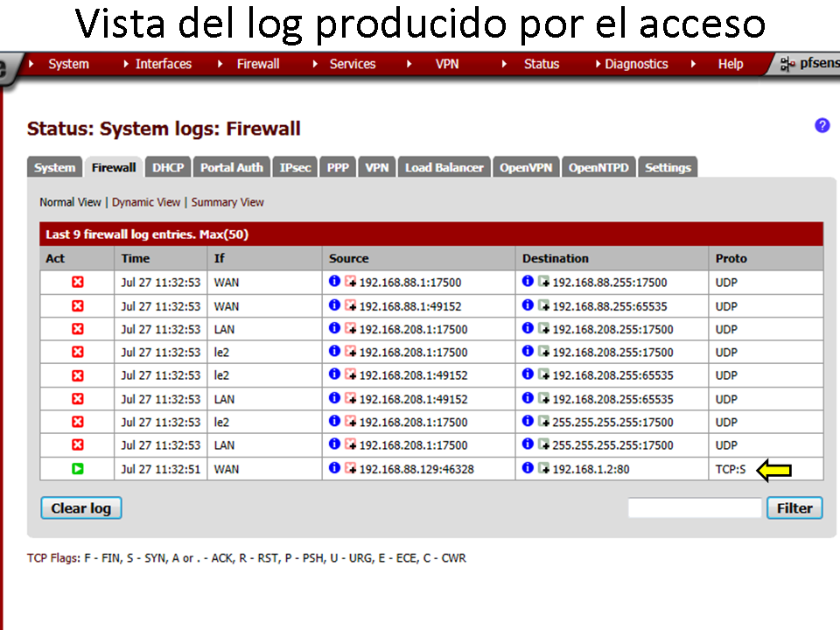
Task: Click add-rule icon next to destination 192.168.88.255:65535
Action: point(543,306)
